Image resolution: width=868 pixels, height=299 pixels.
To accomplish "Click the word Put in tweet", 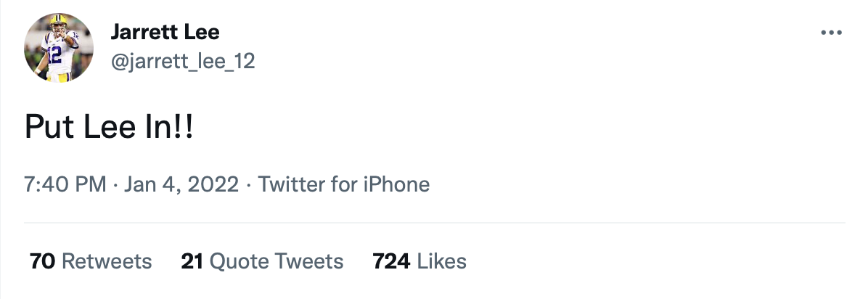I will pos(45,128).
